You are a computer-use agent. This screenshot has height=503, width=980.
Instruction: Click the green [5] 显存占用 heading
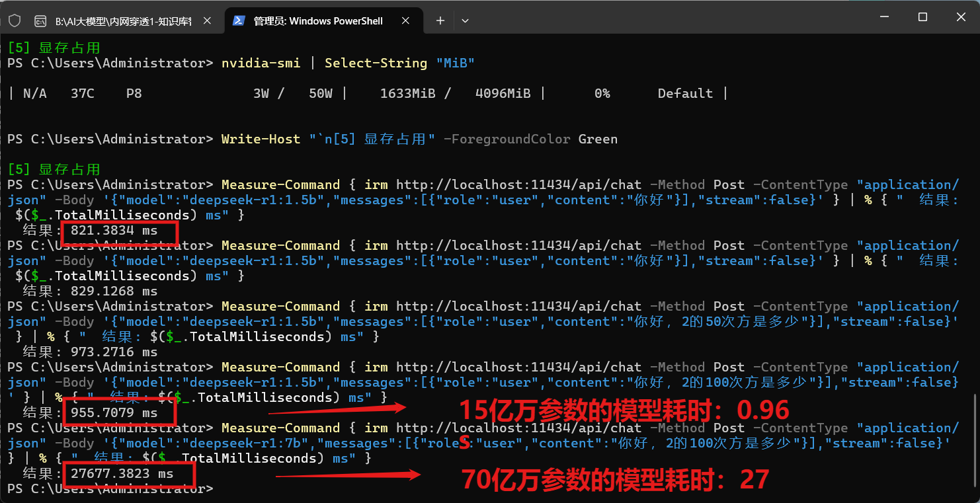50,47
